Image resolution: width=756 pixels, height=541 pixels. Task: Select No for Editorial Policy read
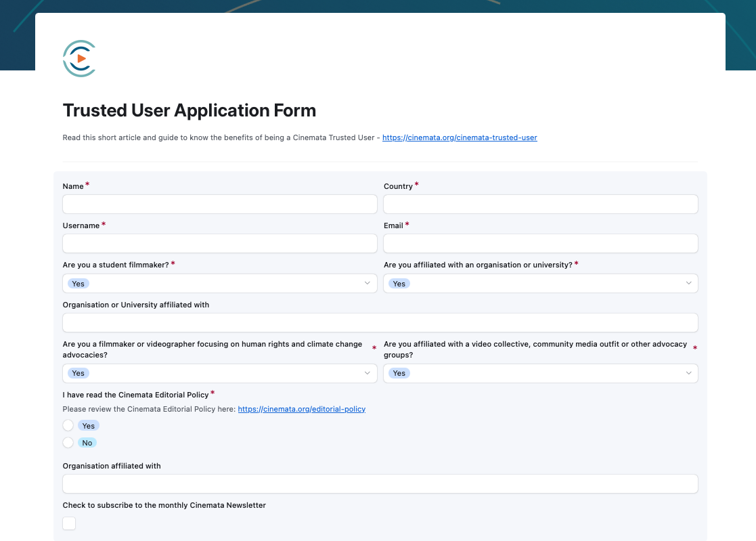(68, 443)
